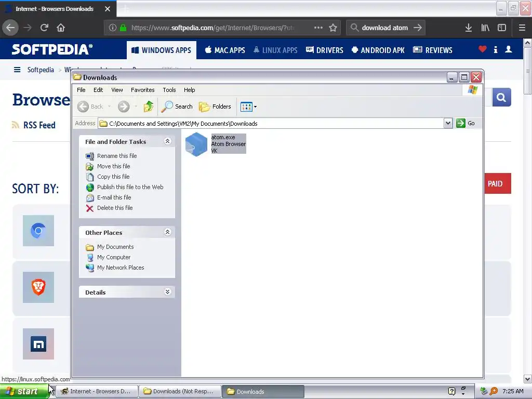Click the green secure lock icon

point(123,28)
